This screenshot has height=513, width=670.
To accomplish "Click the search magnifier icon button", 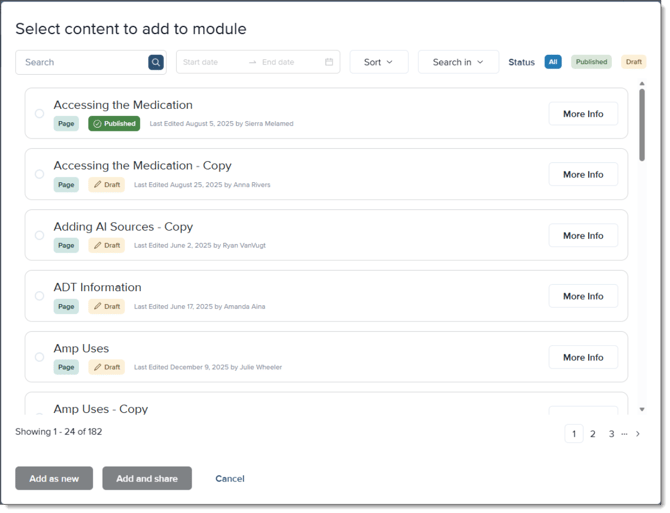I will tap(156, 62).
